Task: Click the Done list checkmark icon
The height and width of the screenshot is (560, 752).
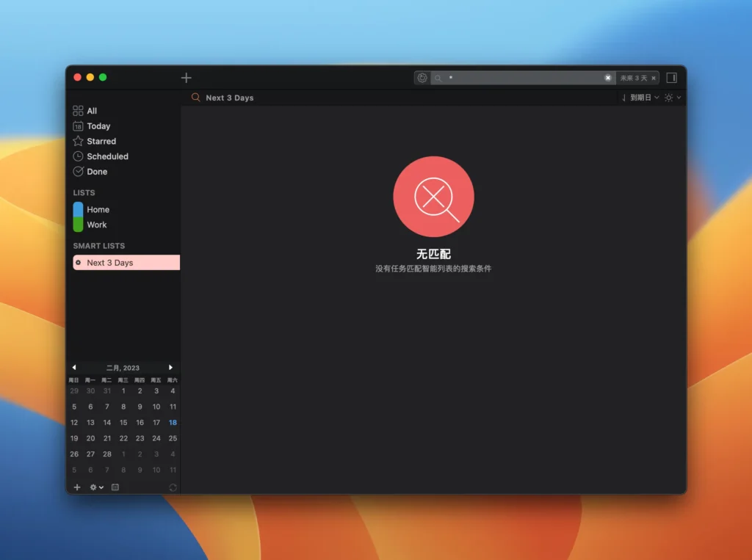Action: coord(78,171)
